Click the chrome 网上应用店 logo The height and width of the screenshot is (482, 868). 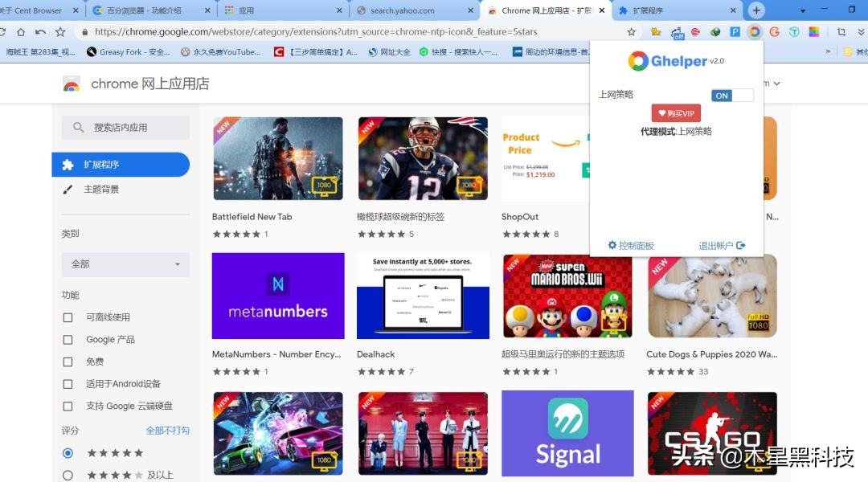click(136, 84)
